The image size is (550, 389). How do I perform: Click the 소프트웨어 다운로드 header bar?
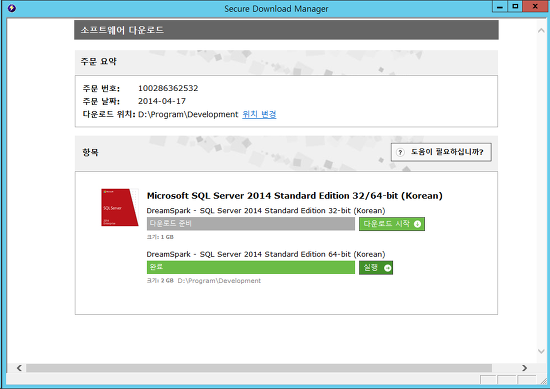[x=286, y=30]
